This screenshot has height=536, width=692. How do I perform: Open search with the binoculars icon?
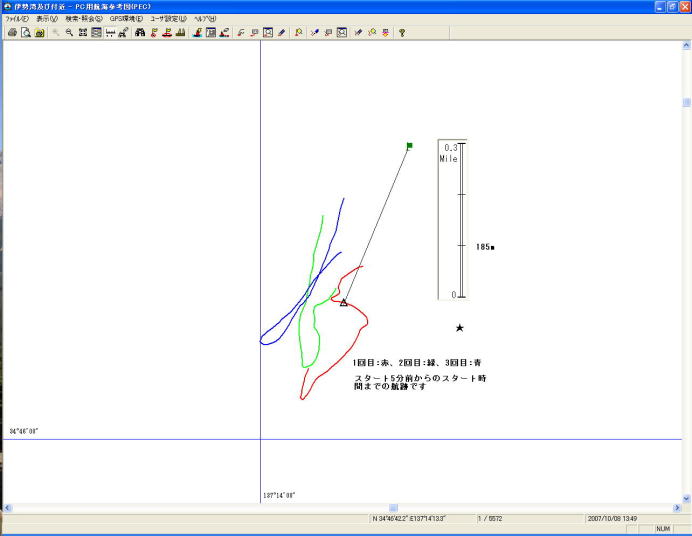point(140,32)
